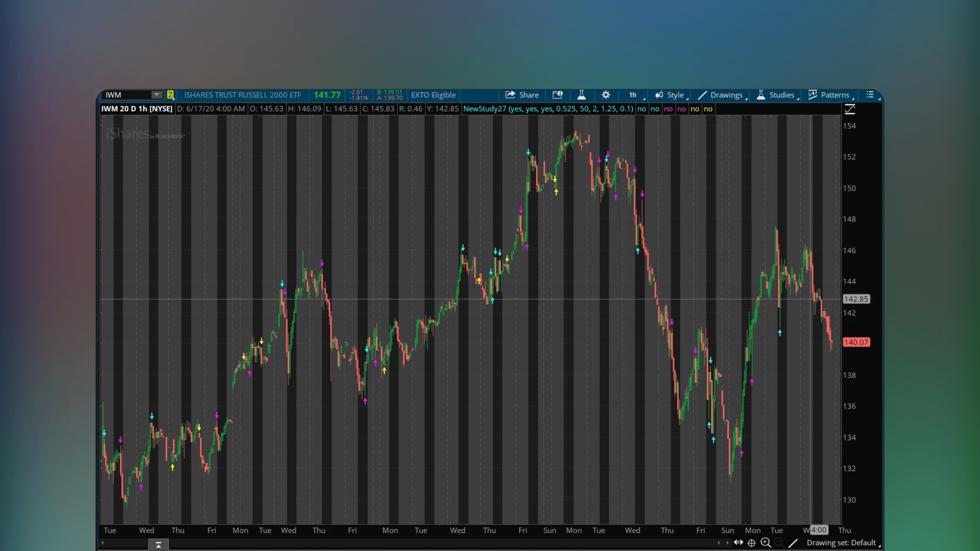Expand the symbol dropdown next to IWM

coord(156,95)
